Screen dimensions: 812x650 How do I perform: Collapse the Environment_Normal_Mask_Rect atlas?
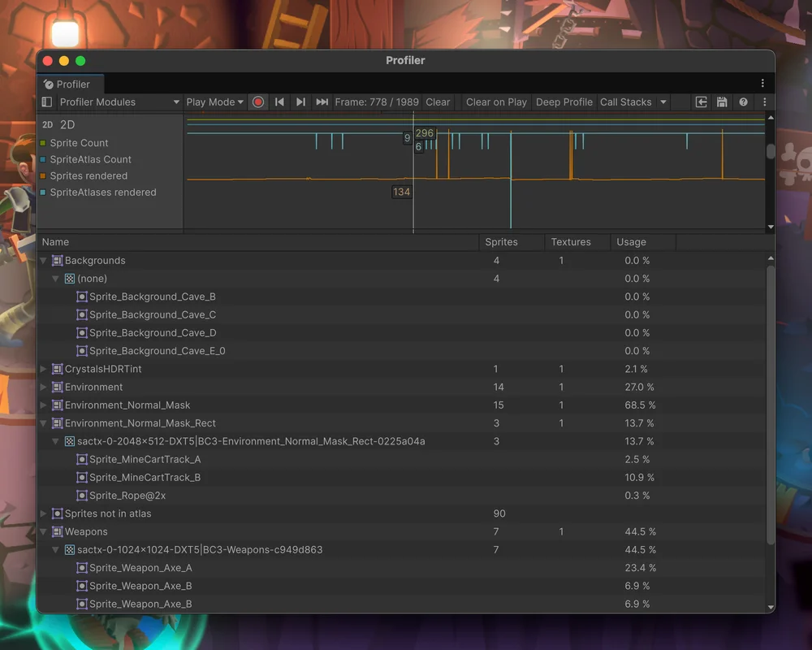(x=44, y=423)
